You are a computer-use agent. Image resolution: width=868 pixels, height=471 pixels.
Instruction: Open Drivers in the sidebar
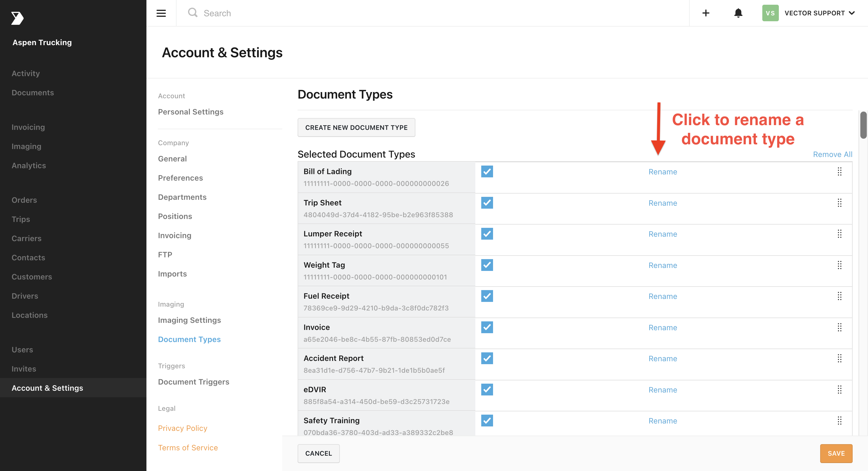(25, 296)
